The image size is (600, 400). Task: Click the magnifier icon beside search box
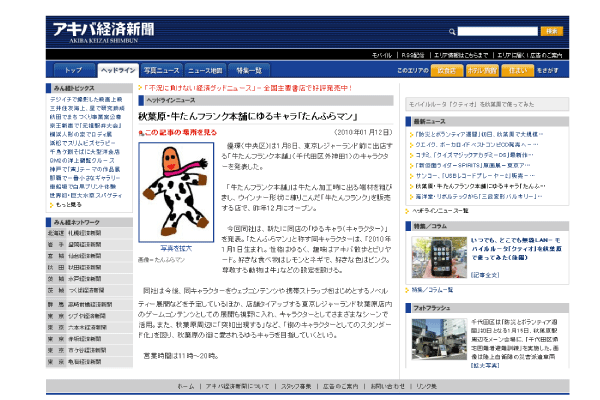452,31
